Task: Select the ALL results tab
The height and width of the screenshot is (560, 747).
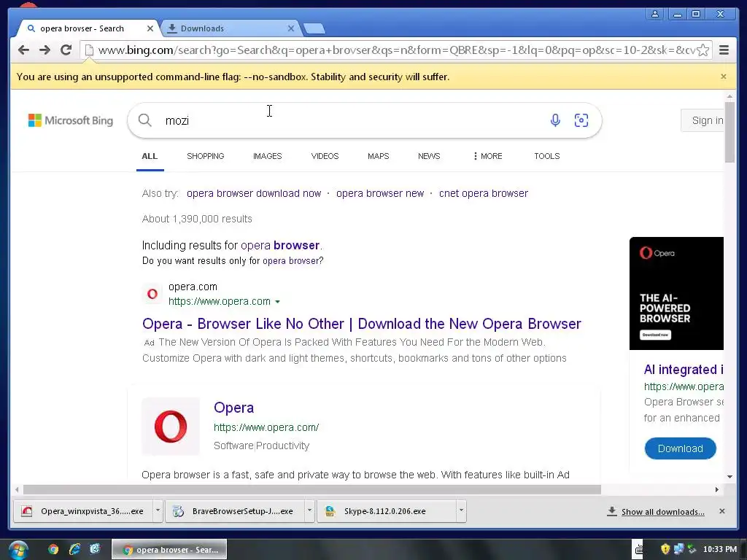Action: [150, 156]
